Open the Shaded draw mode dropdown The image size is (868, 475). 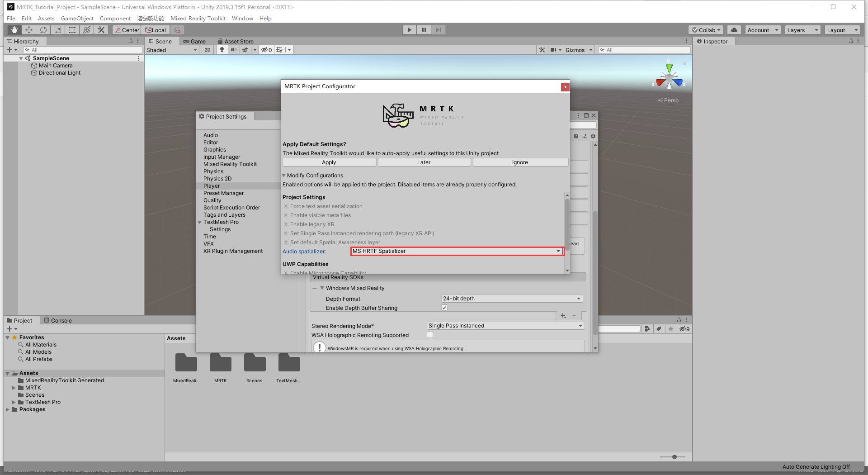[172, 50]
